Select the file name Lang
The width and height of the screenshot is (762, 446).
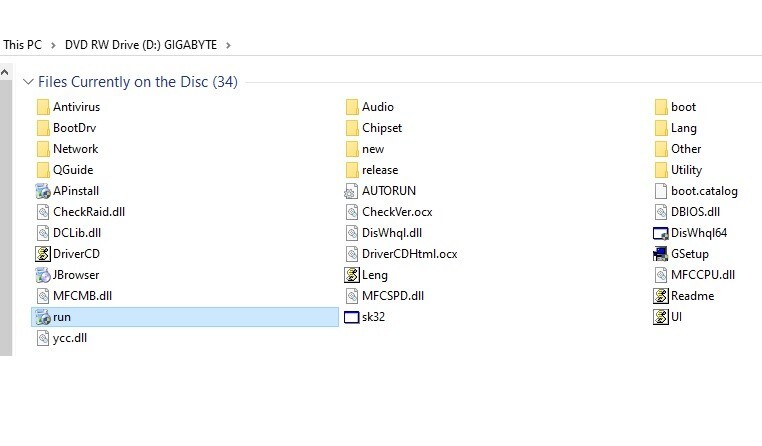684,128
